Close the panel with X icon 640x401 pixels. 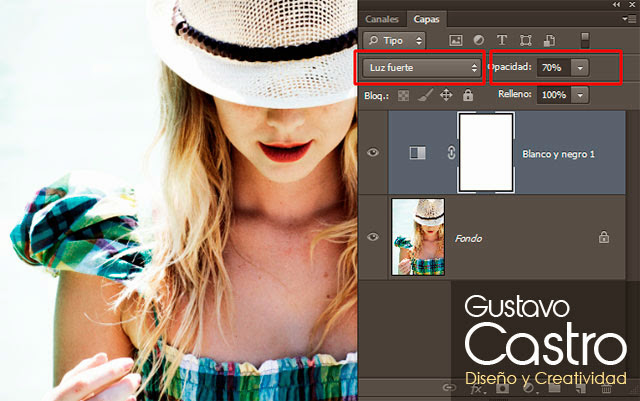pos(632,4)
